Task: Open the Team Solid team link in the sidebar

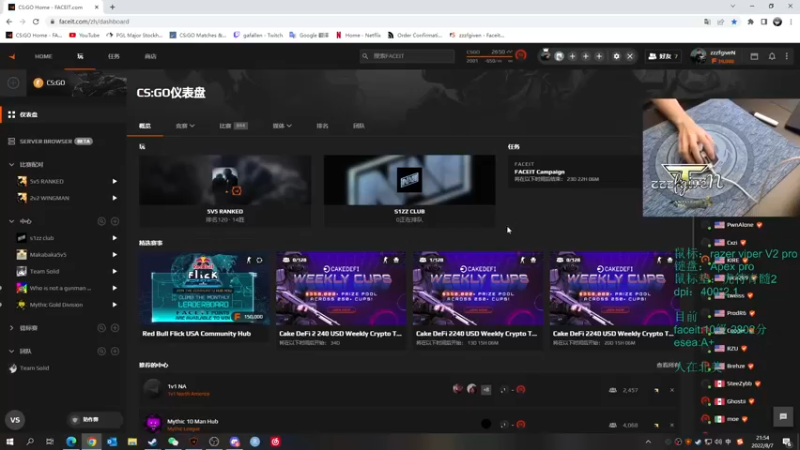Action: click(x=34, y=368)
